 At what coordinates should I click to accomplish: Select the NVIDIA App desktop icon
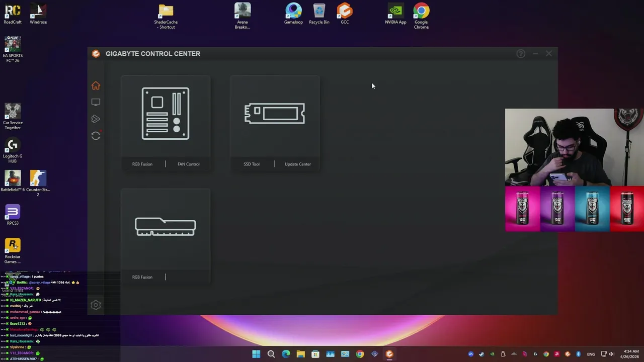tap(395, 14)
